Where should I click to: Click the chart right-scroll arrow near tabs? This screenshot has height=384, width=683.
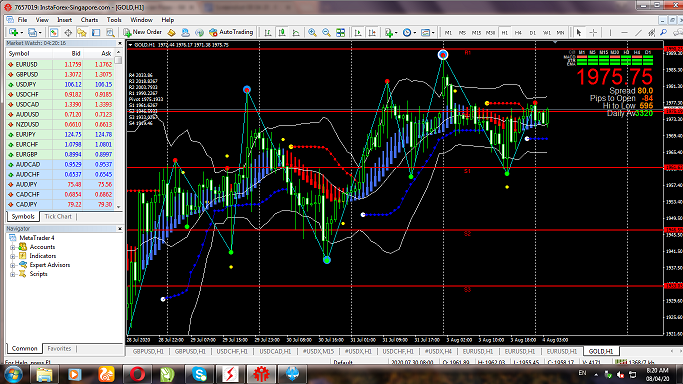pyautogui.click(x=680, y=351)
